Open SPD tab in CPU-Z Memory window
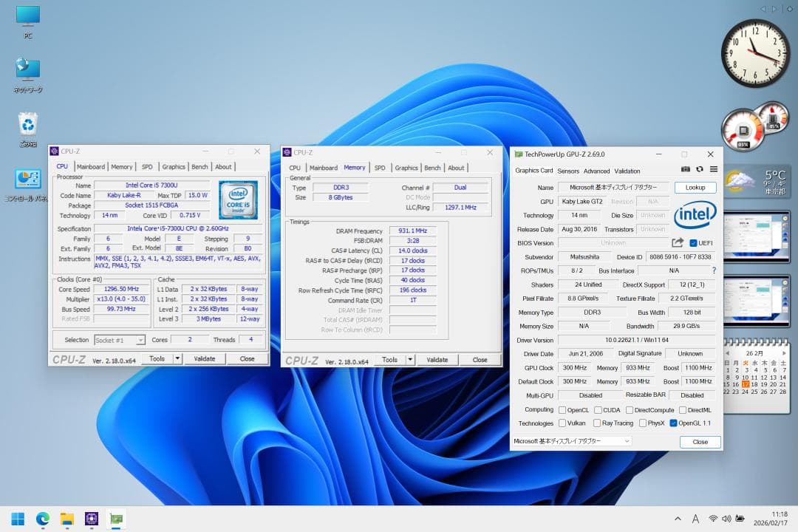Screen dimensions: 798x532 380,168
